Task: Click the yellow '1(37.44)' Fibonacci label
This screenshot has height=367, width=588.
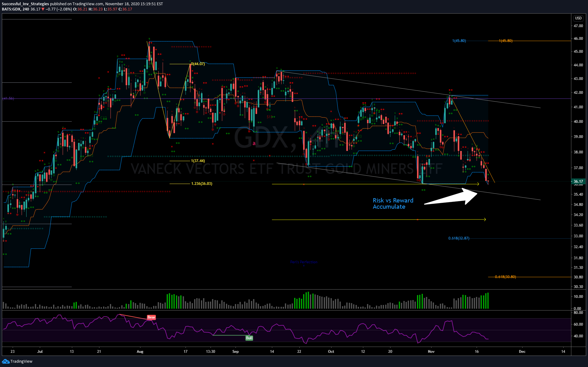Action: [x=198, y=161]
